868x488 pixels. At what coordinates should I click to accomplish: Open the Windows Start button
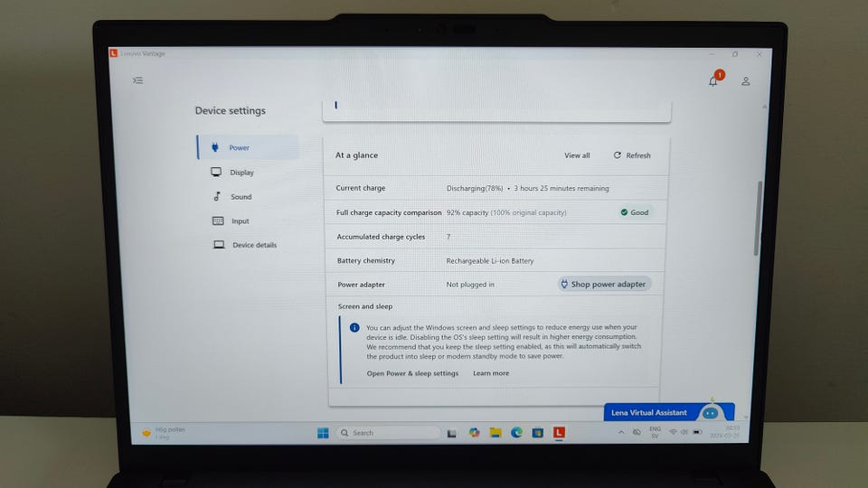(324, 433)
